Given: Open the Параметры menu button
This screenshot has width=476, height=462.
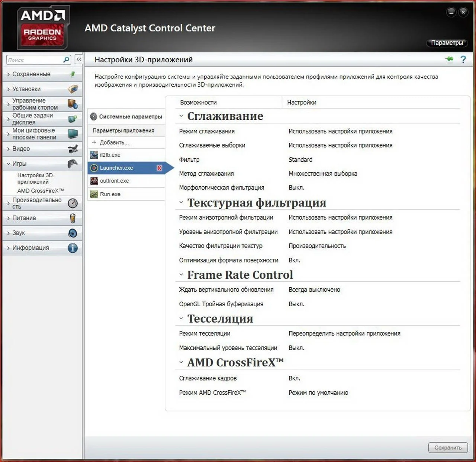Looking at the screenshot, I should [x=447, y=43].
